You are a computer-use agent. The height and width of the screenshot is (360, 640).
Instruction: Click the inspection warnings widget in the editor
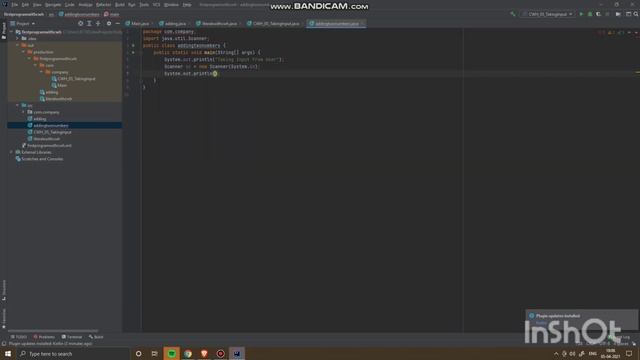[611, 32]
